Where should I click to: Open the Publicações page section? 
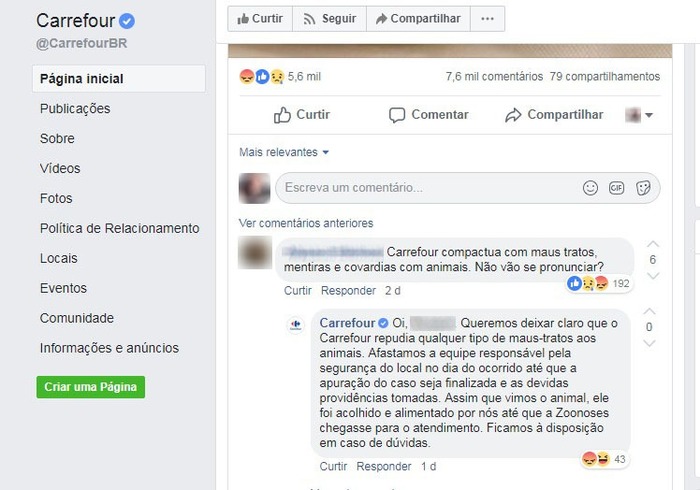click(75, 108)
